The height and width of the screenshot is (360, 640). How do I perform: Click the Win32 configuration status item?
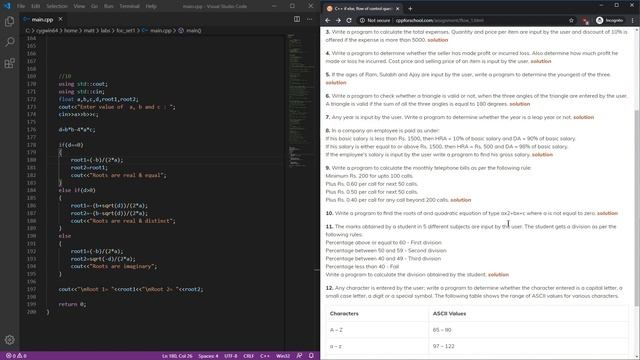(x=283, y=356)
